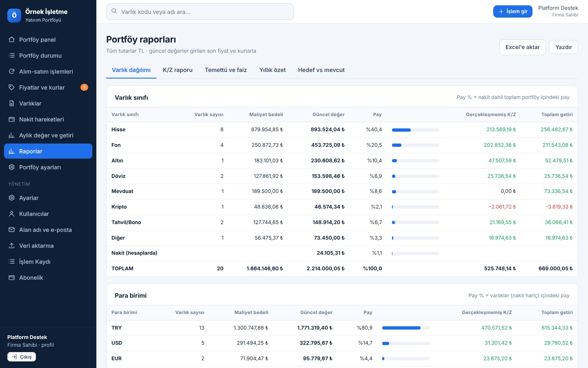Image resolution: width=588 pixels, height=368 pixels.
Task: Focus the Varlık kodu veya adı search field
Action: tap(200, 11)
